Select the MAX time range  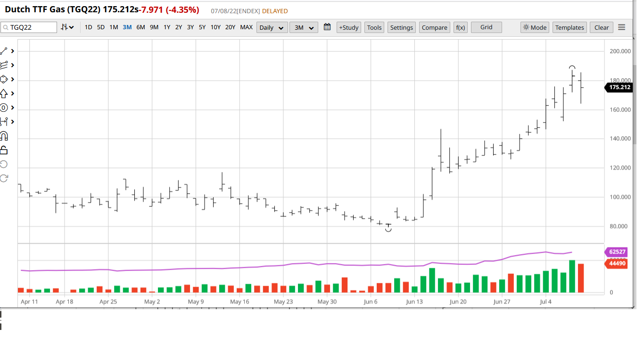coord(247,27)
